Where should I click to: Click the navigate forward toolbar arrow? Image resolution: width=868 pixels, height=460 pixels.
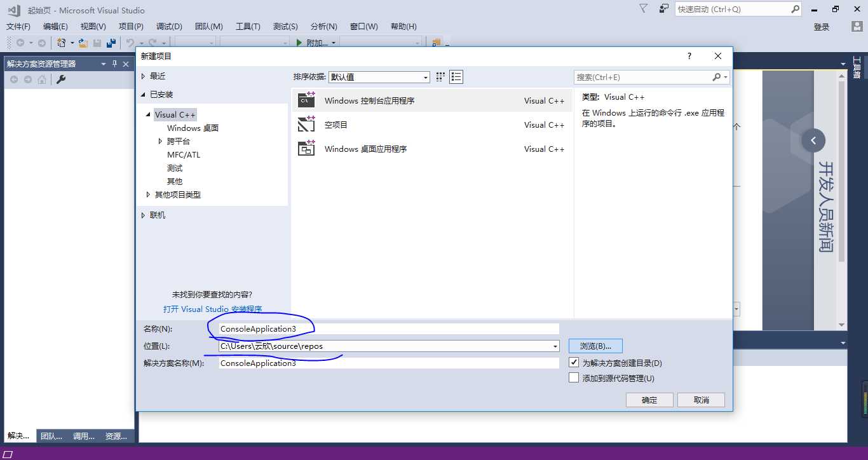42,43
